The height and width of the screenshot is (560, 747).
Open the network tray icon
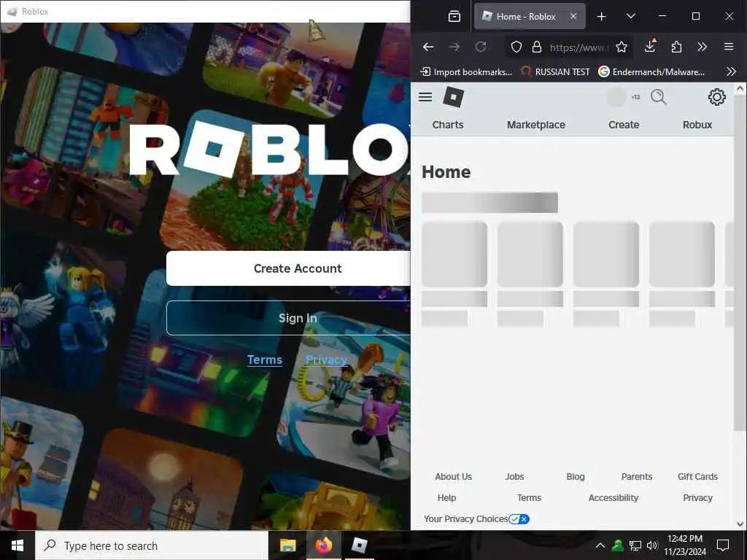click(x=635, y=545)
